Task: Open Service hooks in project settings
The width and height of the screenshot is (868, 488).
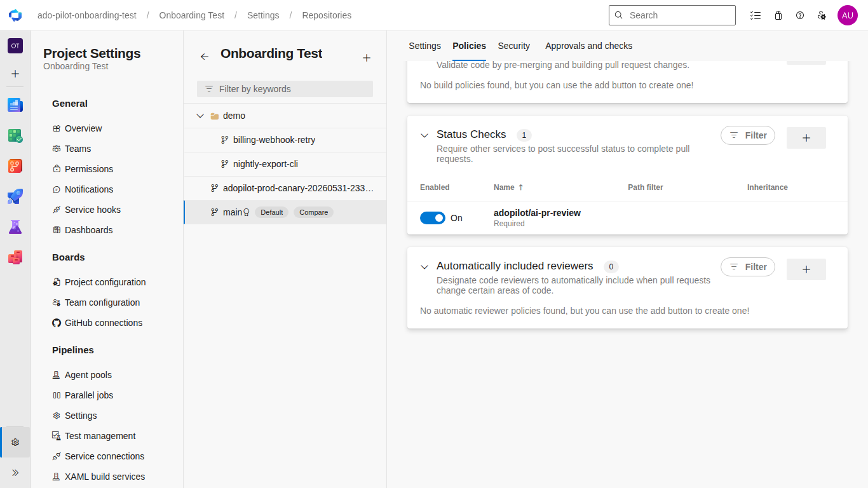Action: tap(92, 210)
